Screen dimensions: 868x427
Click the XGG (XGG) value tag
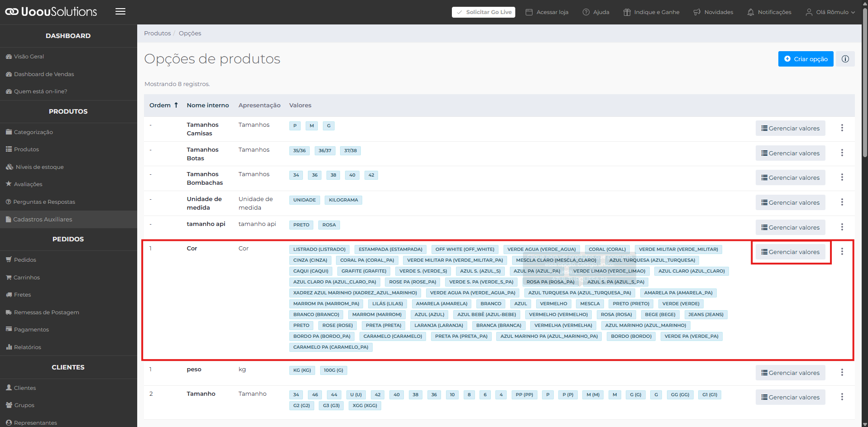coord(365,406)
